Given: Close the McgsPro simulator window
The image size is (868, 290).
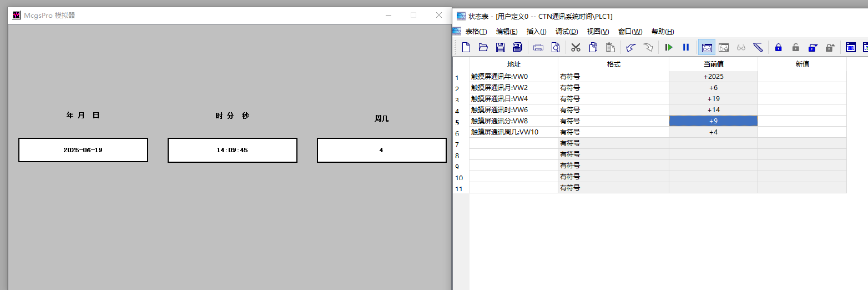Looking at the screenshot, I should [x=439, y=15].
